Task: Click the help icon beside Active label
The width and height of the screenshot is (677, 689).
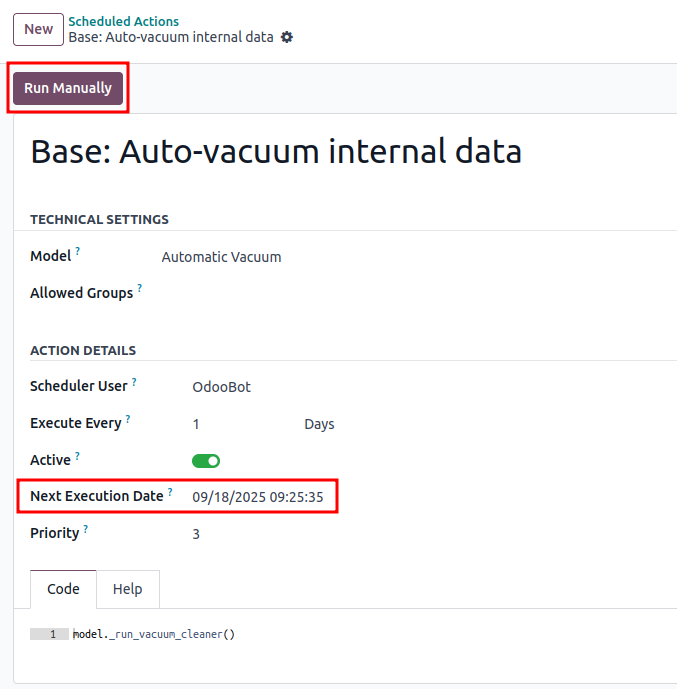Action: [x=77, y=456]
